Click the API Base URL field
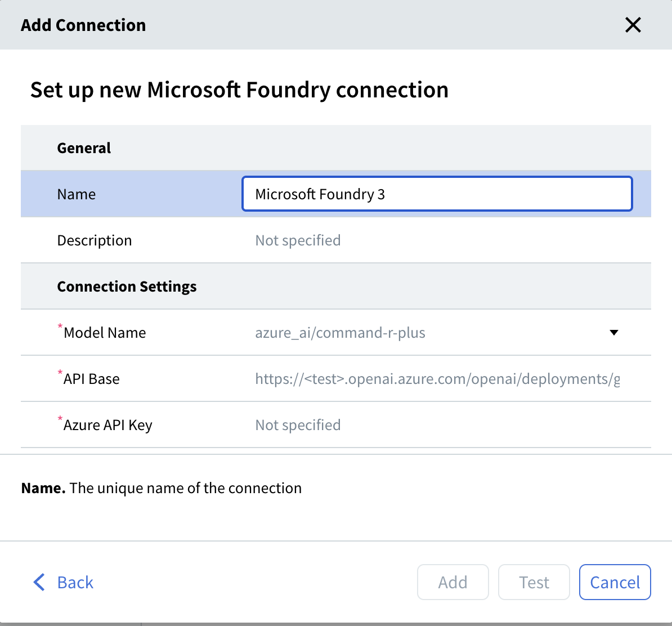672x626 pixels. (437, 379)
